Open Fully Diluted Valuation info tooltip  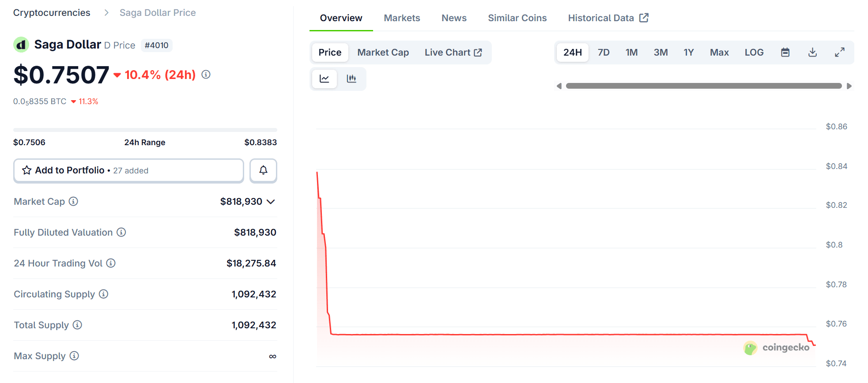point(121,232)
